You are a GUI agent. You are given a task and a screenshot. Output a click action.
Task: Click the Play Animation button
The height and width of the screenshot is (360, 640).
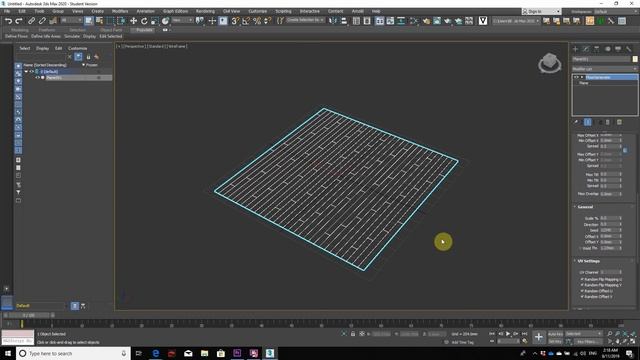click(508, 334)
